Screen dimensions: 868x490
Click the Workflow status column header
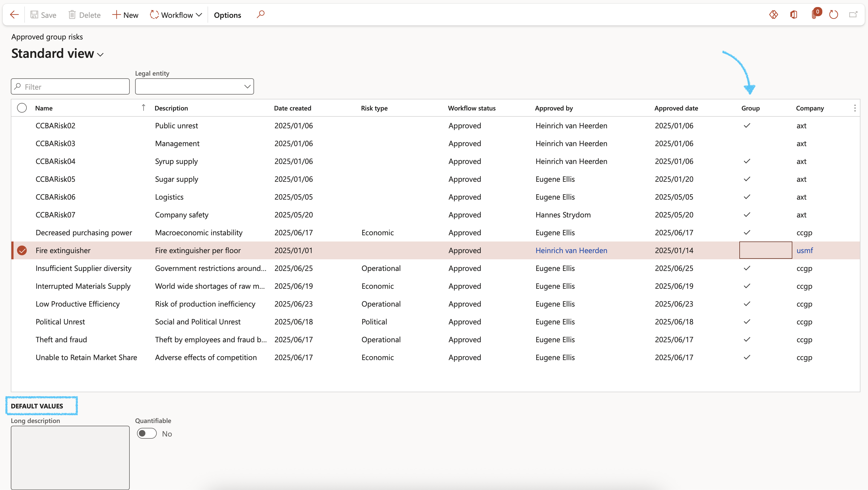tap(471, 108)
